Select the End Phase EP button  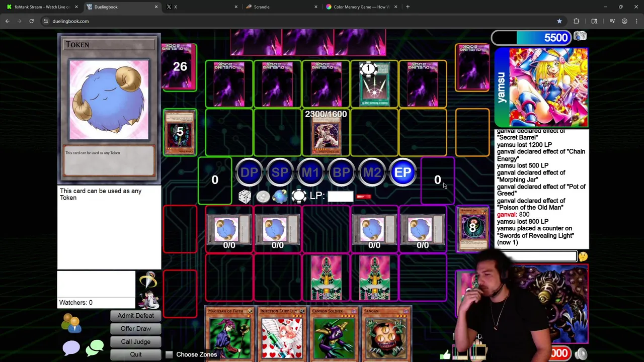[403, 172]
